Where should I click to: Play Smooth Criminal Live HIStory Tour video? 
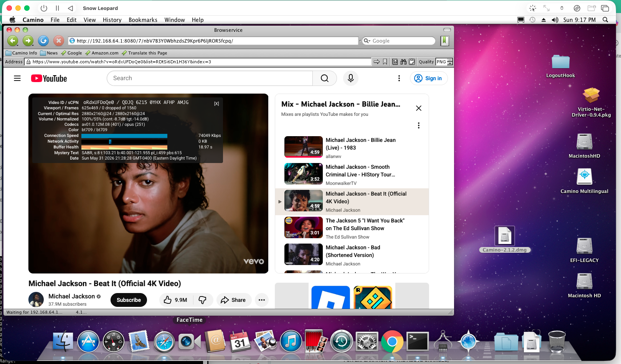pyautogui.click(x=352, y=175)
